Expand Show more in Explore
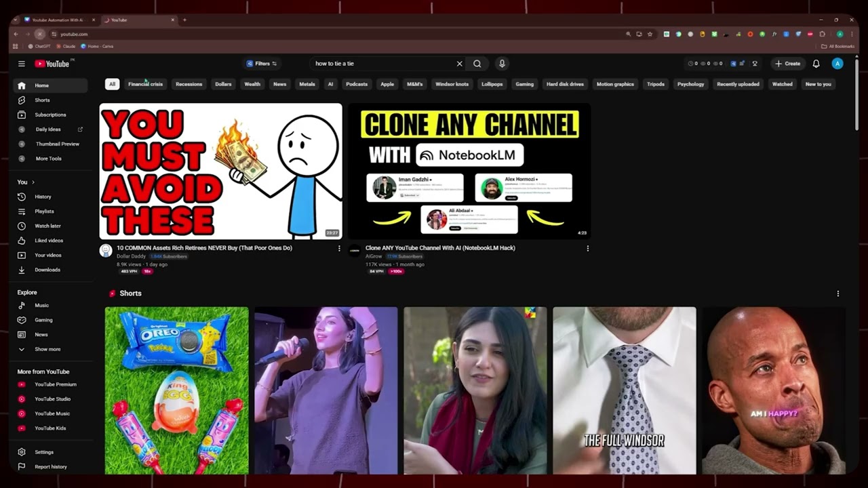 tap(50, 349)
